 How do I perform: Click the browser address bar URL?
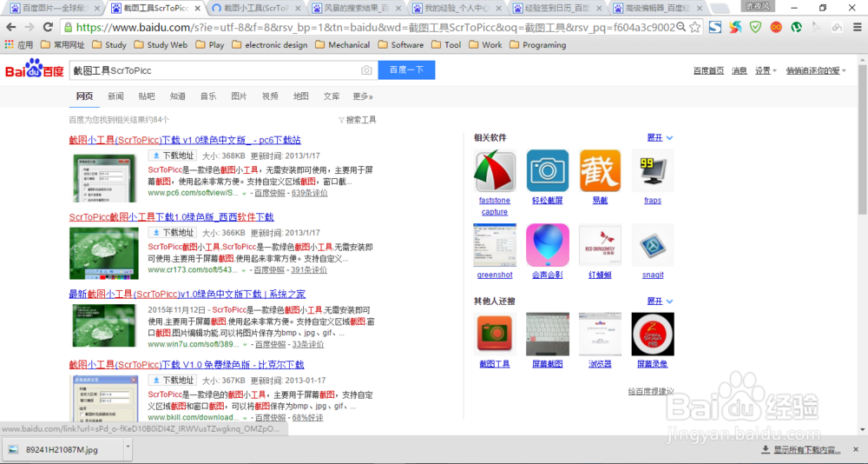coord(375,27)
